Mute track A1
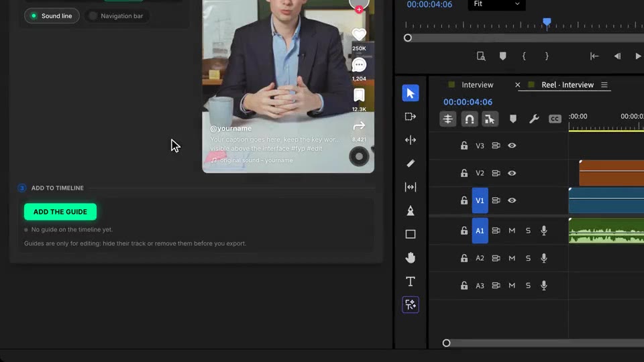 (x=512, y=231)
